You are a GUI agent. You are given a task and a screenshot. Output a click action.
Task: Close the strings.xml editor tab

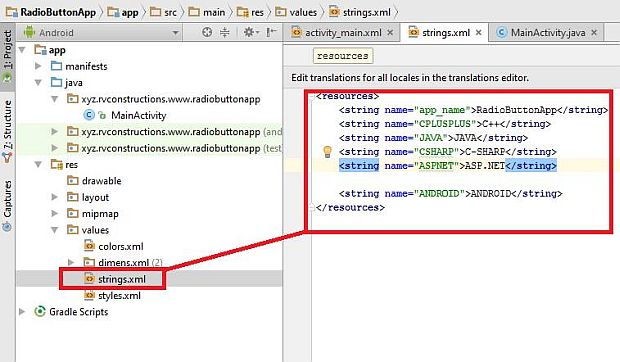pos(478,32)
